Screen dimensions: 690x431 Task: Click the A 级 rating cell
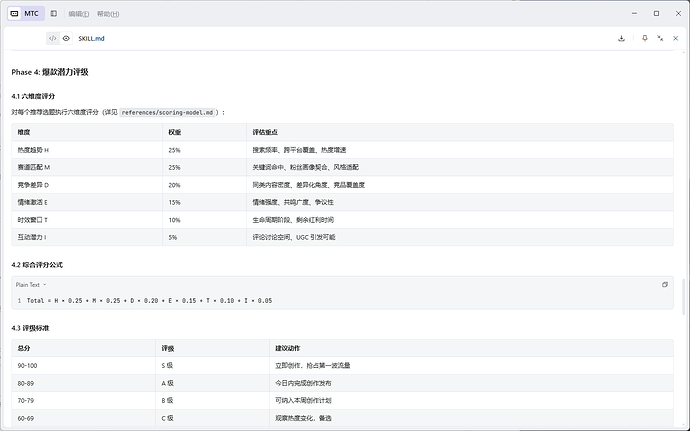pos(213,383)
